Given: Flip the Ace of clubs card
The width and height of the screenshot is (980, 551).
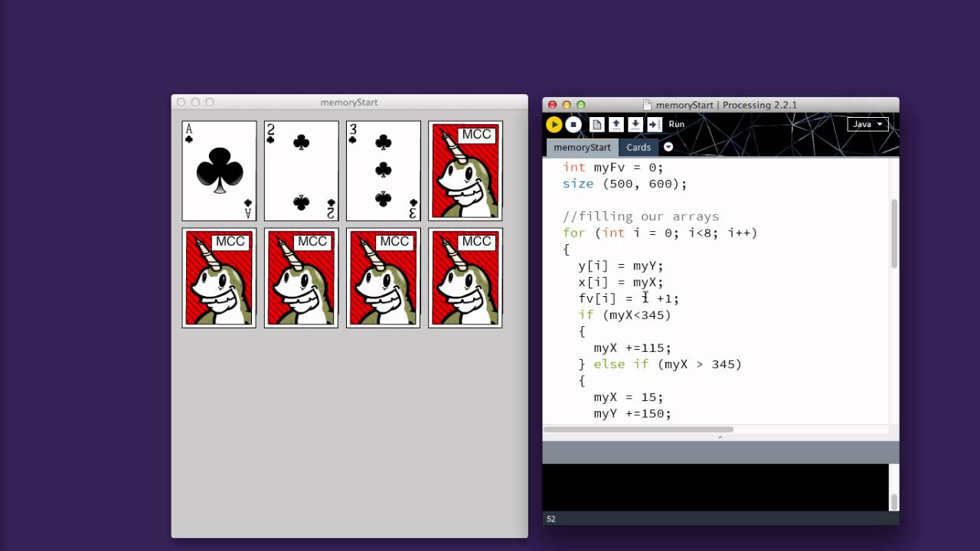Looking at the screenshot, I should tap(219, 171).
